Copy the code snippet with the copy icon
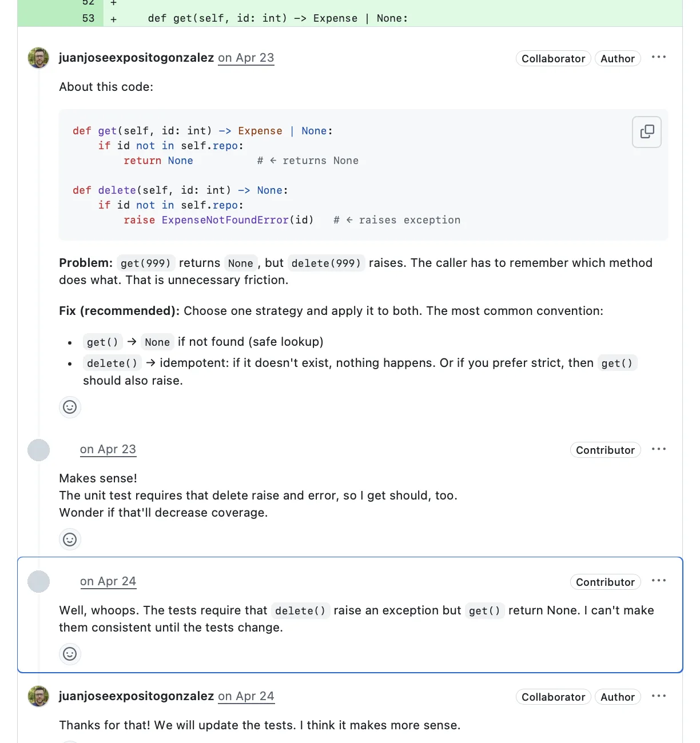This screenshot has width=700, height=743. click(x=647, y=132)
